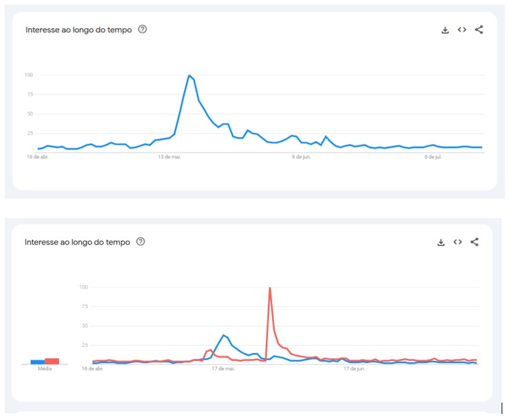Click the red average bar above Média
Image resolution: width=509 pixels, height=420 pixels.
52,361
